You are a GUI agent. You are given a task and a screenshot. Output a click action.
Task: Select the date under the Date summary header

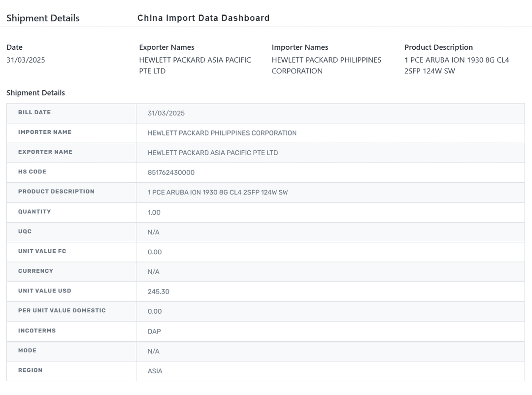26,60
